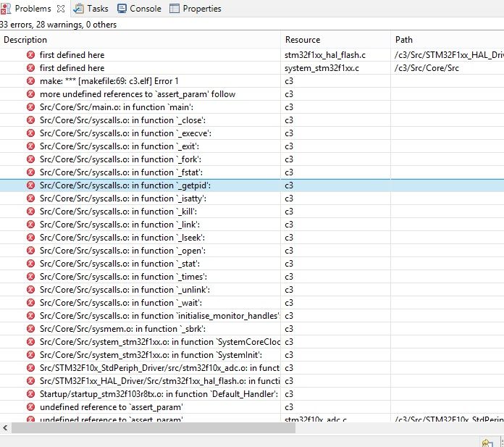Select the startup 'Default_Handler' error entry

[x=159, y=394]
